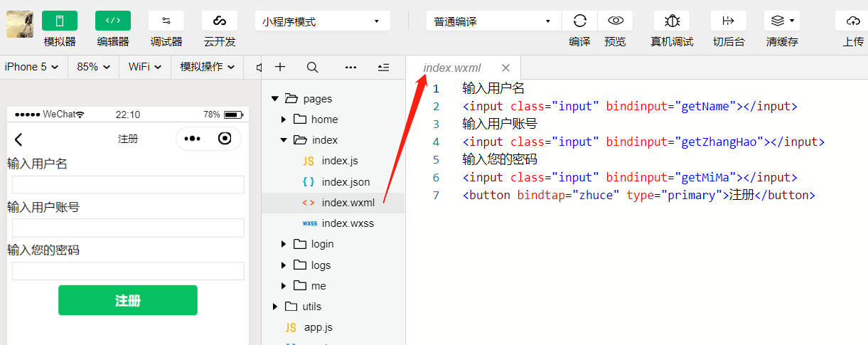Viewport: 868px width, 345px height.
Task: Click the Upload (上传) cloud icon
Action: click(x=852, y=21)
